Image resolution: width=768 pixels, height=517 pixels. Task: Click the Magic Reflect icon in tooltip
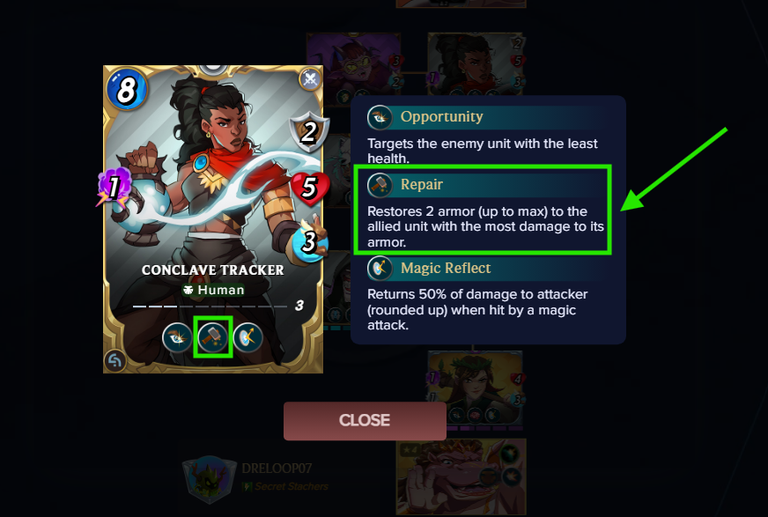click(x=380, y=268)
